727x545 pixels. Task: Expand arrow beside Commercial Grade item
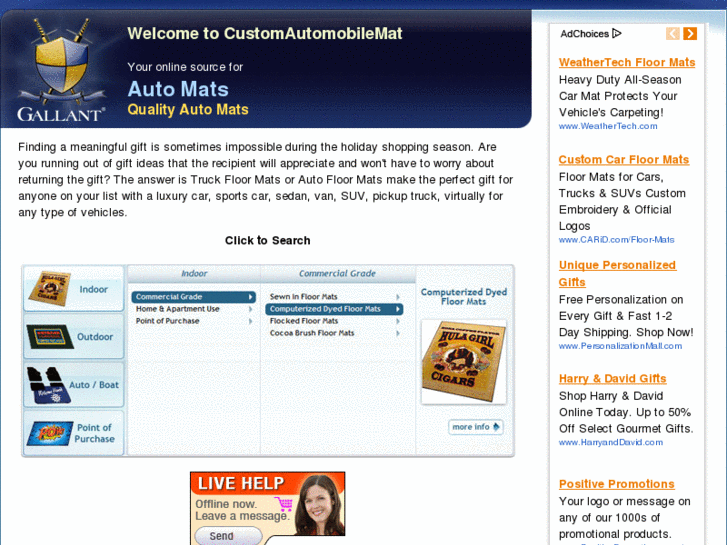250,297
